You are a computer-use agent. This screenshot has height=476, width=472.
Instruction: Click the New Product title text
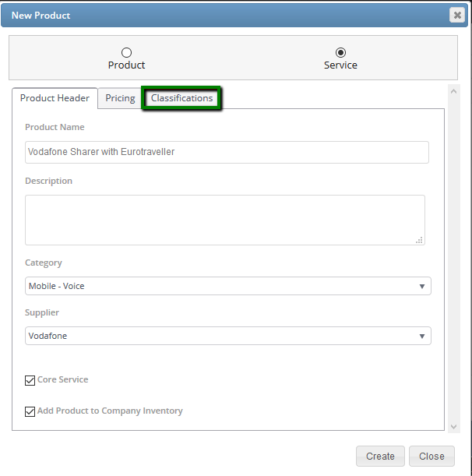[41, 15]
